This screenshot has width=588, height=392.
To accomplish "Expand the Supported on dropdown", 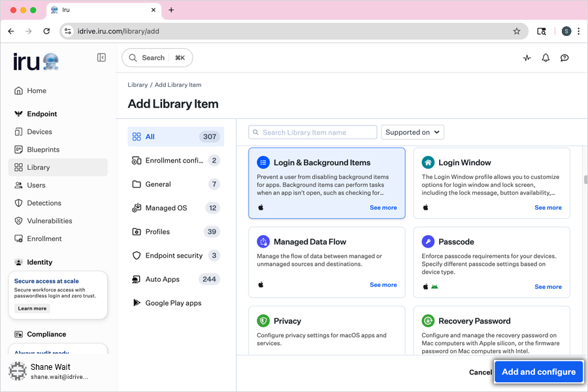I will 412,132.
